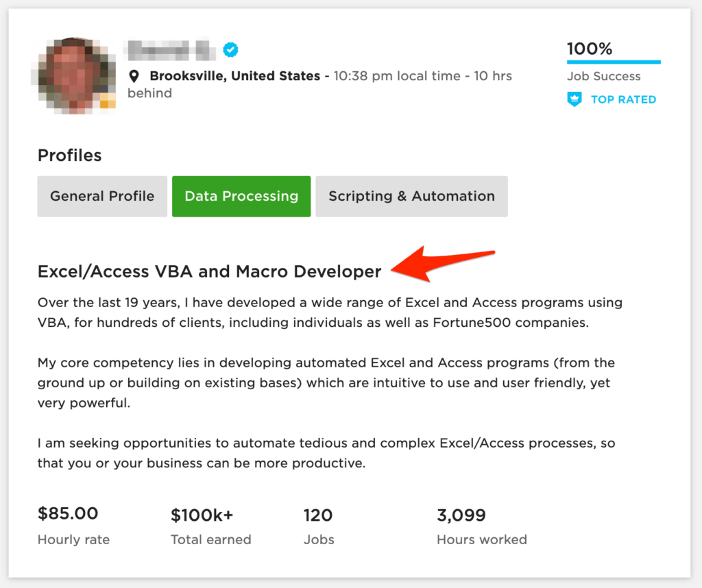The height and width of the screenshot is (588, 702).
Task: Click the TOP RATED label text
Action: 623,99
